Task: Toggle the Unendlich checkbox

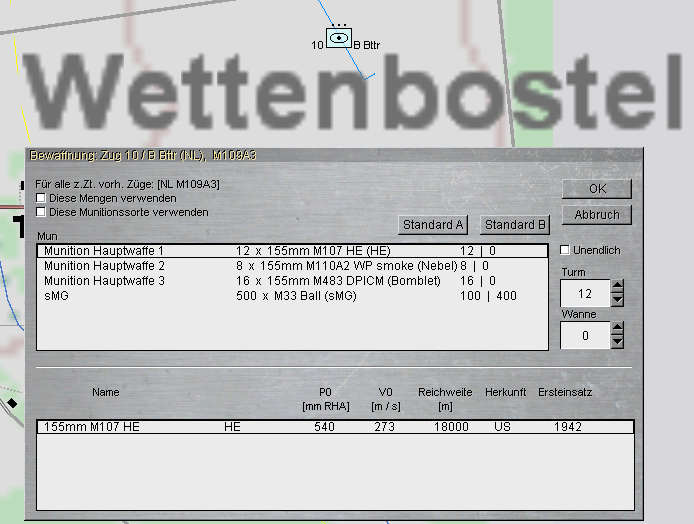Action: [566, 250]
